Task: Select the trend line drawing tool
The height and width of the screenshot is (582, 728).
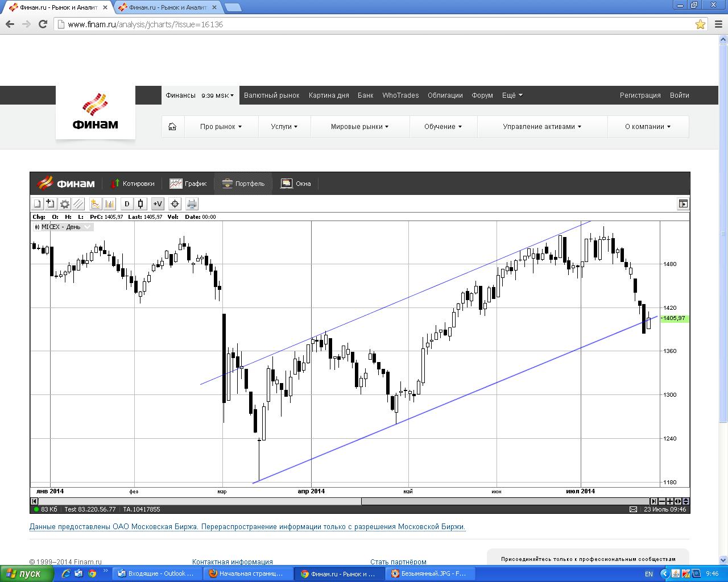Action: pos(78,203)
